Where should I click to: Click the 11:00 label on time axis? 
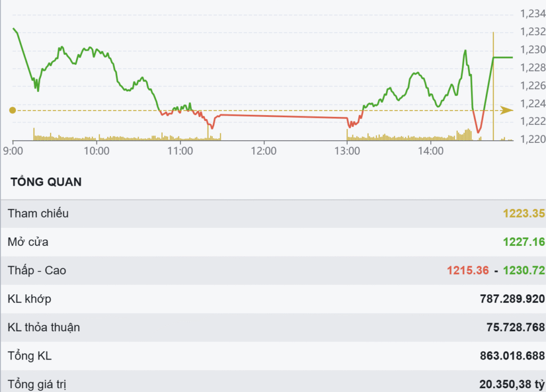click(x=180, y=151)
